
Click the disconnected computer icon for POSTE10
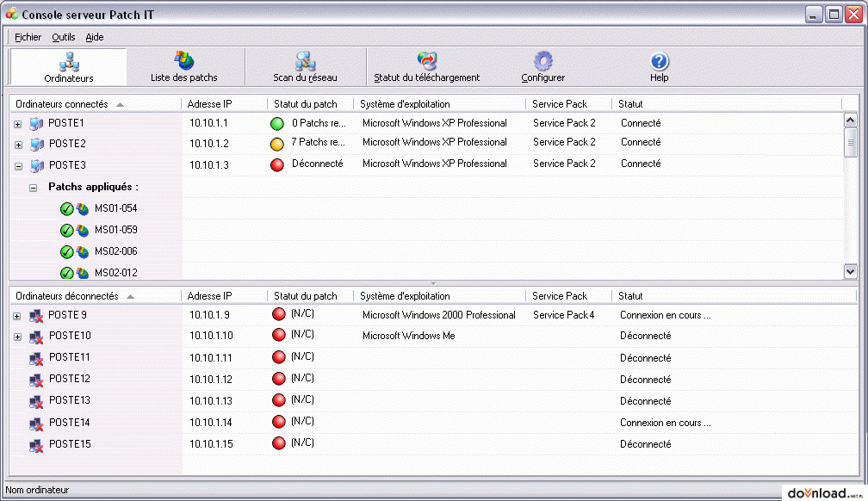click(36, 337)
